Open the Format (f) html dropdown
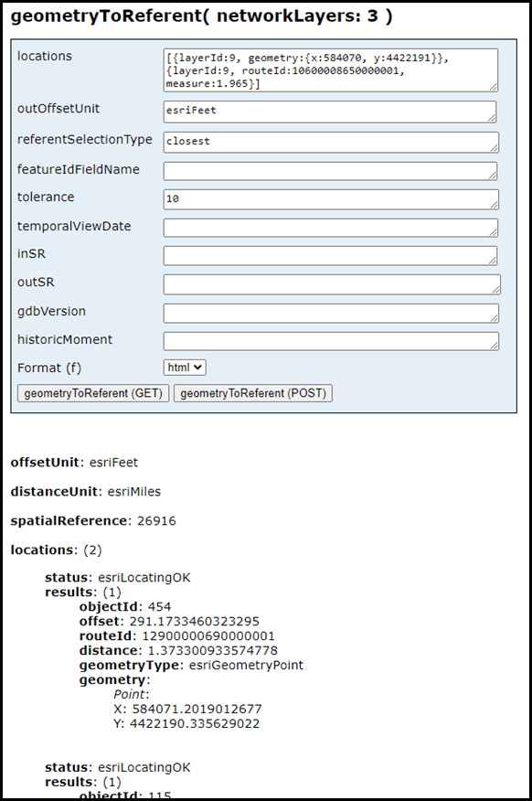 pos(185,368)
